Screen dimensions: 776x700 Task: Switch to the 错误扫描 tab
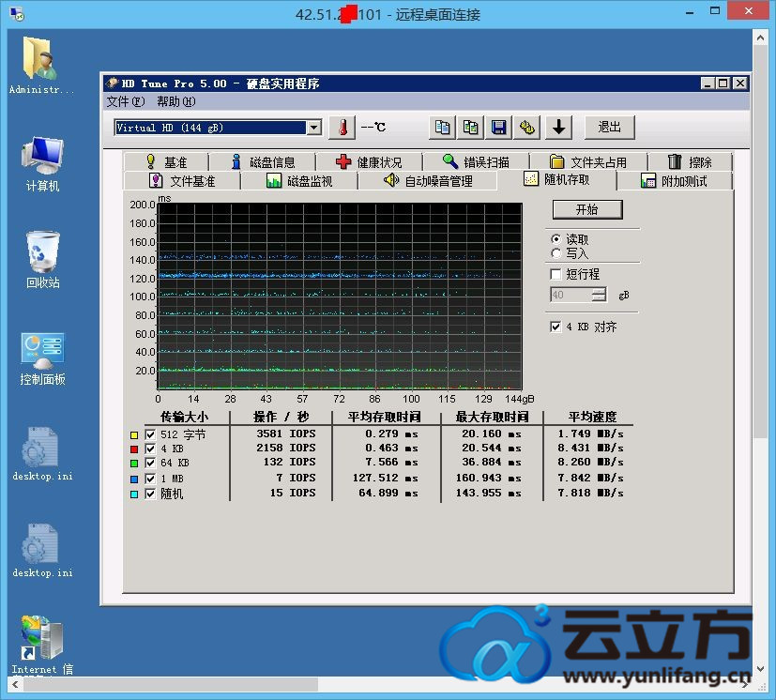(476, 162)
